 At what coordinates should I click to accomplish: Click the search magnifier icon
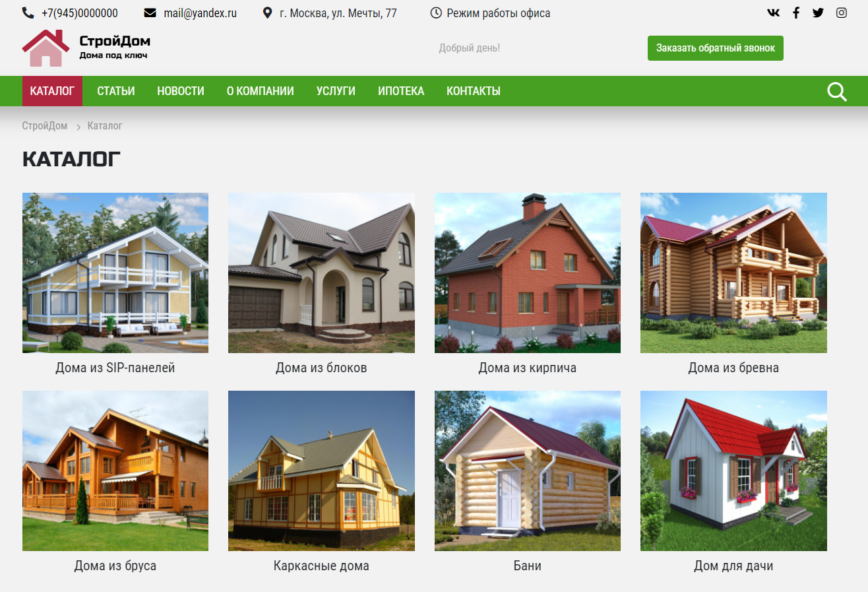pos(836,92)
